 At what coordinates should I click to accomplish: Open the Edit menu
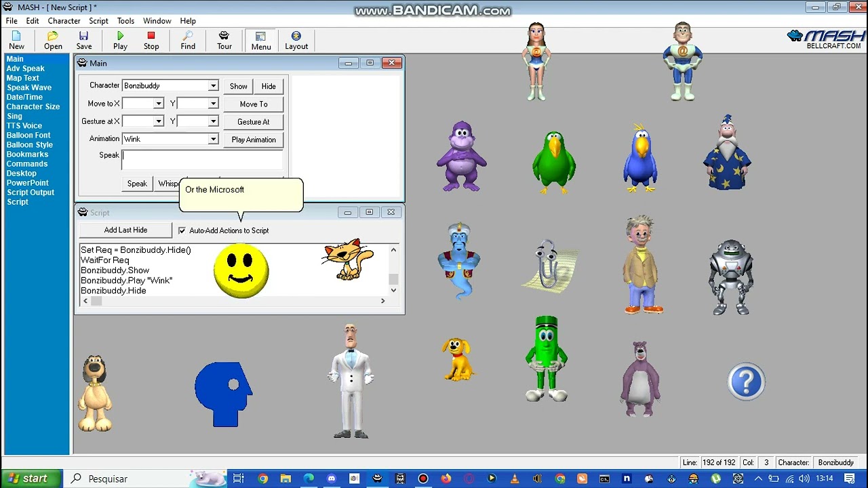(33, 21)
